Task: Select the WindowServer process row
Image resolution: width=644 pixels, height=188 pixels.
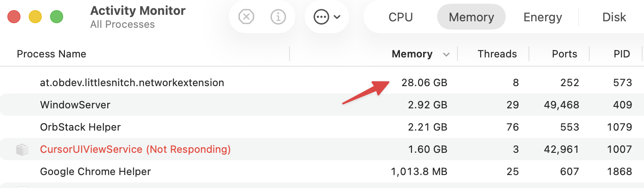Action: point(322,105)
